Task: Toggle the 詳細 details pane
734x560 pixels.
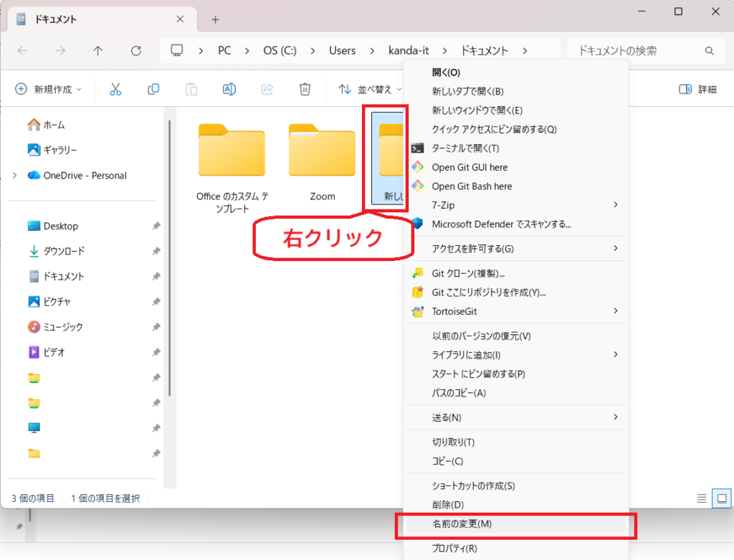Action: [697, 90]
